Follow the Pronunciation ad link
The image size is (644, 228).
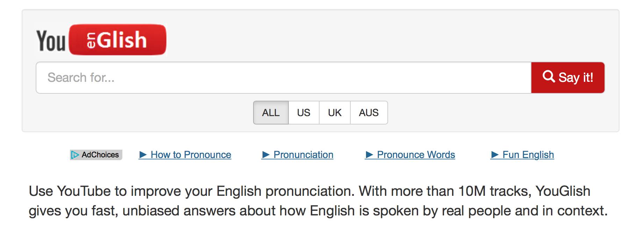pyautogui.click(x=303, y=155)
